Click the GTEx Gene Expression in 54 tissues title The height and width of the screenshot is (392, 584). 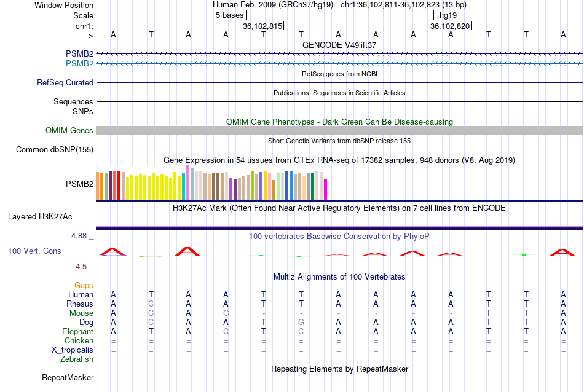pyautogui.click(x=339, y=160)
